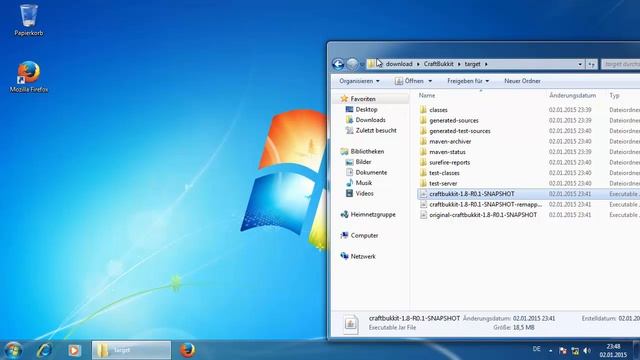The image size is (640, 360).
Task: Expand the arrow after the CraftBukkit breadcrumb
Action: 459,64
